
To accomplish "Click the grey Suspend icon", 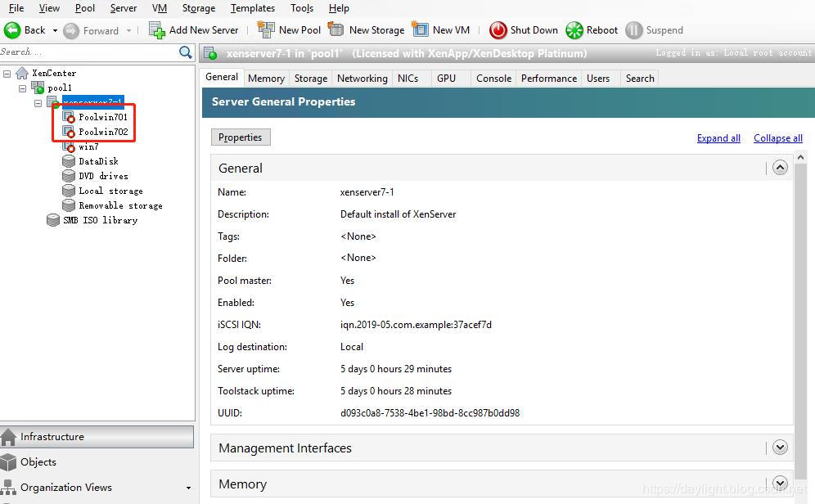I will 634,30.
